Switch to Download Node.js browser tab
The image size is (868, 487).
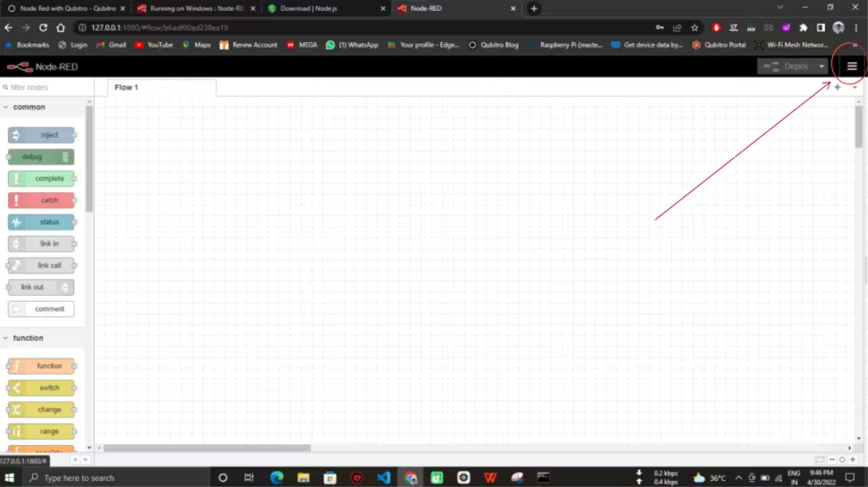pos(326,8)
